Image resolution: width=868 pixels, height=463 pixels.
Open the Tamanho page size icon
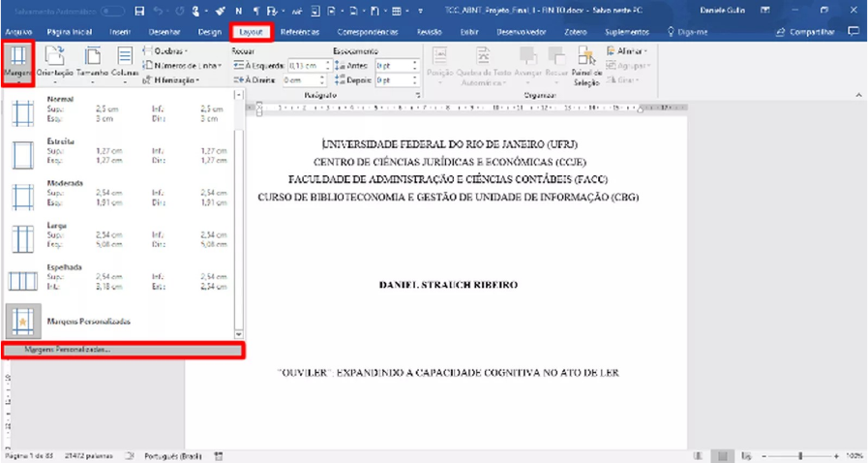pyautogui.click(x=93, y=64)
